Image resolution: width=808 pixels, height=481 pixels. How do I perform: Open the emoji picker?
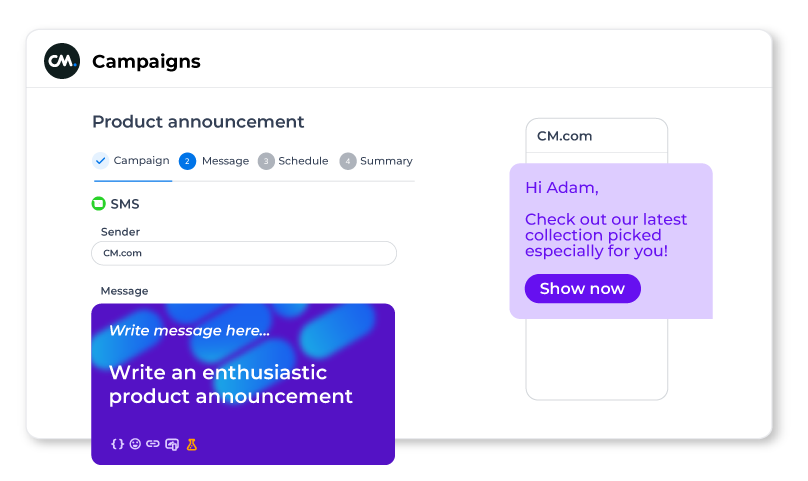point(135,444)
